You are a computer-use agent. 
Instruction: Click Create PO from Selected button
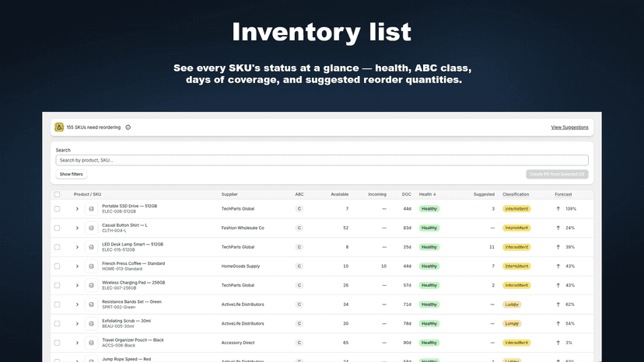coord(557,175)
